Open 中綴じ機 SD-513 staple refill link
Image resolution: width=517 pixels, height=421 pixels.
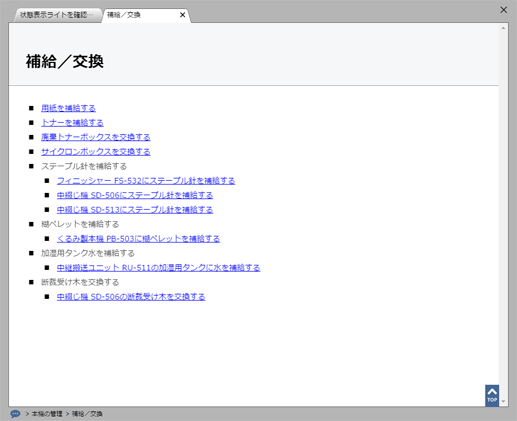click(135, 210)
